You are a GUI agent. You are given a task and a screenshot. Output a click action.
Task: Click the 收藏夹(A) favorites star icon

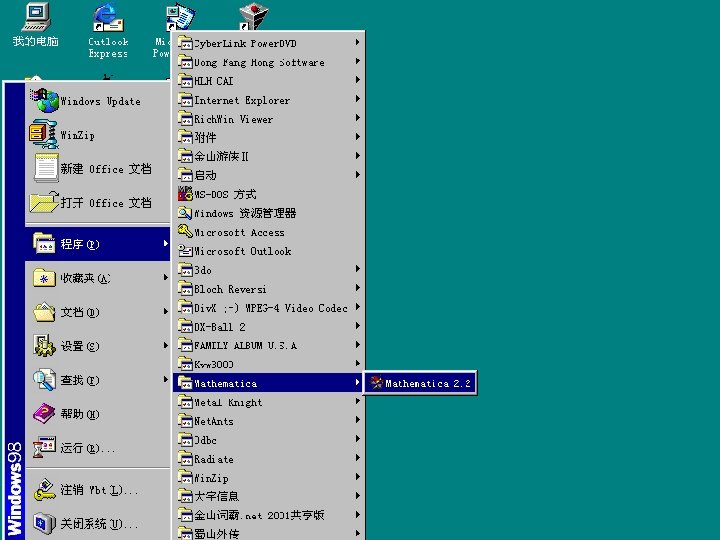pyautogui.click(x=45, y=278)
